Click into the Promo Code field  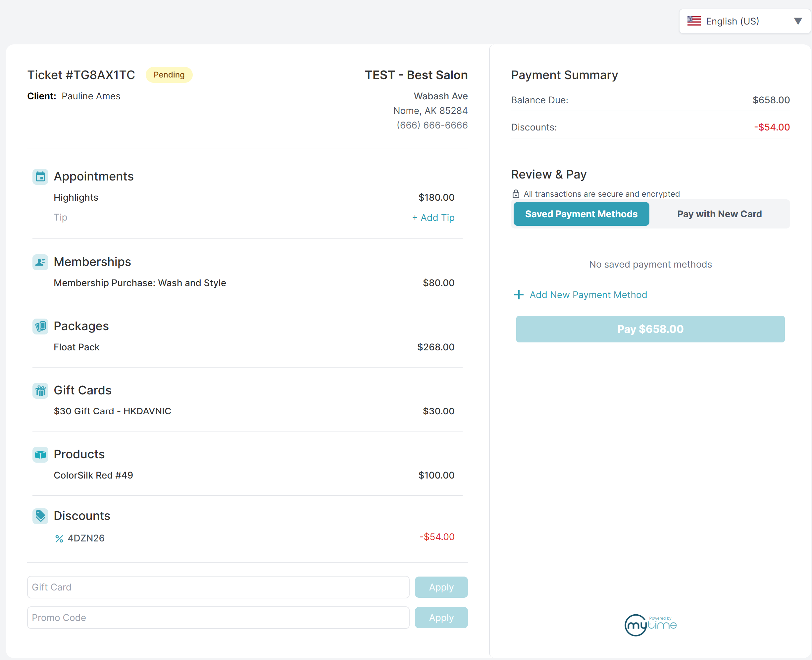coord(218,617)
